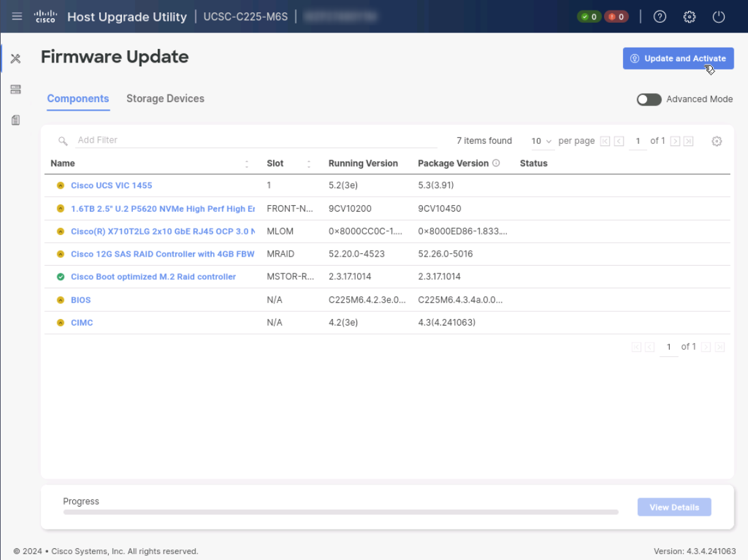This screenshot has height=560, width=748.
Task: Click status icon of 12G SAS RAID row
Action: 61,254
